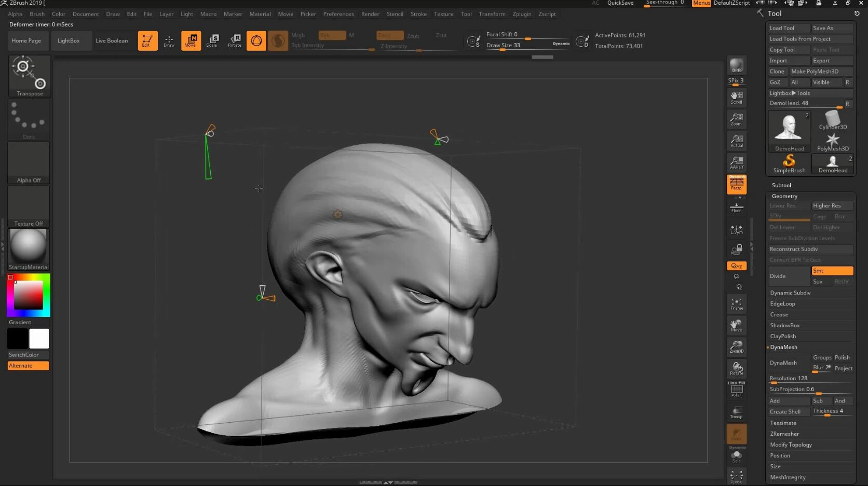Adjust the Focal Shift slider
This screenshot has width=868, height=486.
[x=528, y=38]
